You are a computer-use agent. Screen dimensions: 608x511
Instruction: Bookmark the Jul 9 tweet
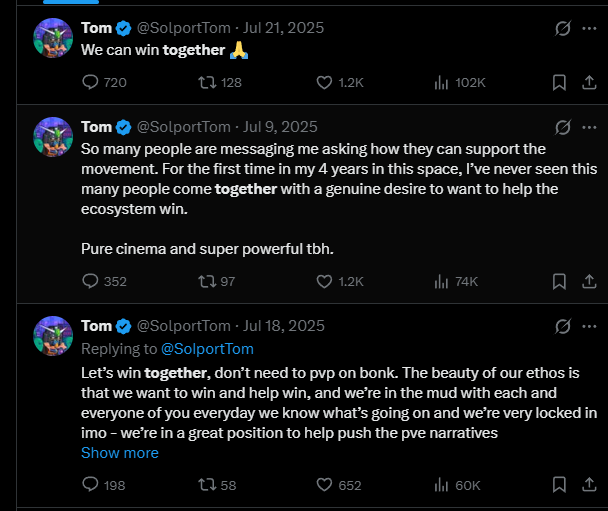[560, 281]
